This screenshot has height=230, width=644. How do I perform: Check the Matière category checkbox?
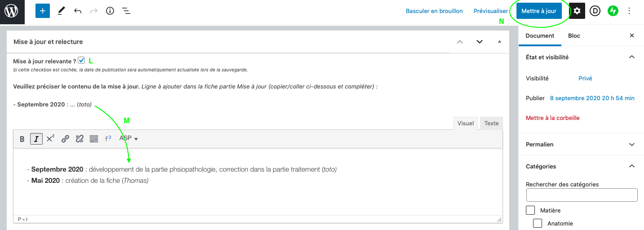pos(530,210)
